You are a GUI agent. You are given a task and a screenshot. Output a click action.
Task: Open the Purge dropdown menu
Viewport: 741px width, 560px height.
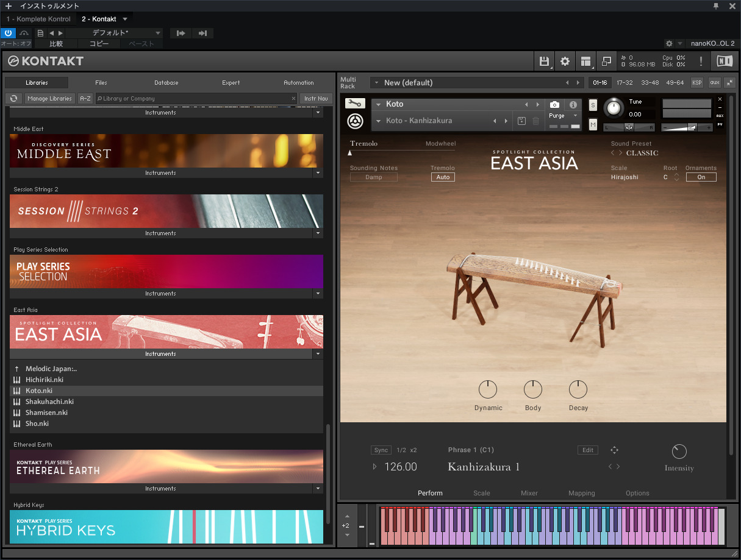point(575,116)
